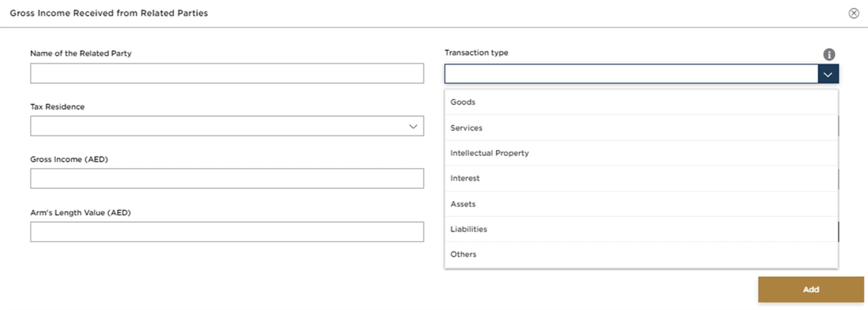Click the Name of the Related Party label
868x310 pixels.
[x=81, y=54]
